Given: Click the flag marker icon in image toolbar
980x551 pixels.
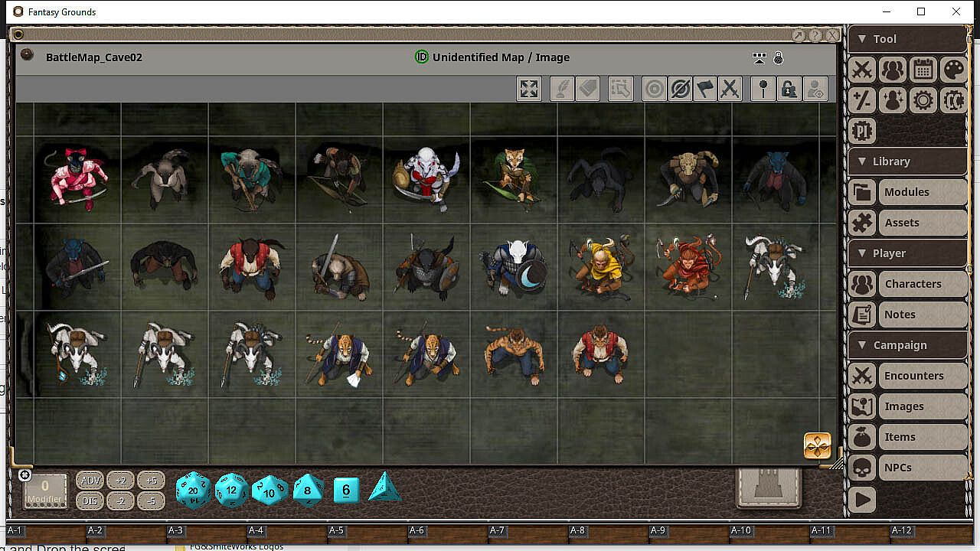Looking at the screenshot, I should pos(705,89).
